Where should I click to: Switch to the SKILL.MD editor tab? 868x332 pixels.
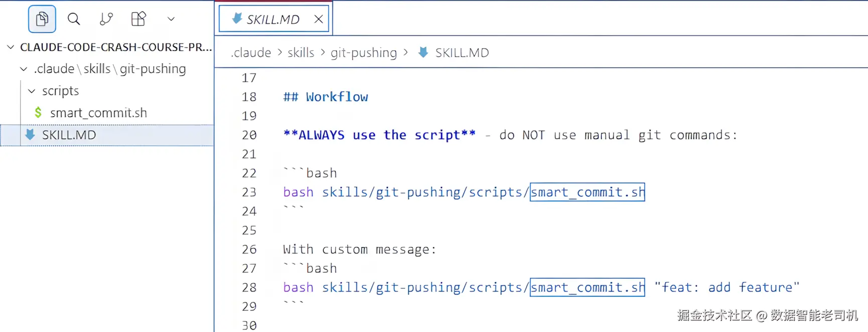[x=274, y=19]
